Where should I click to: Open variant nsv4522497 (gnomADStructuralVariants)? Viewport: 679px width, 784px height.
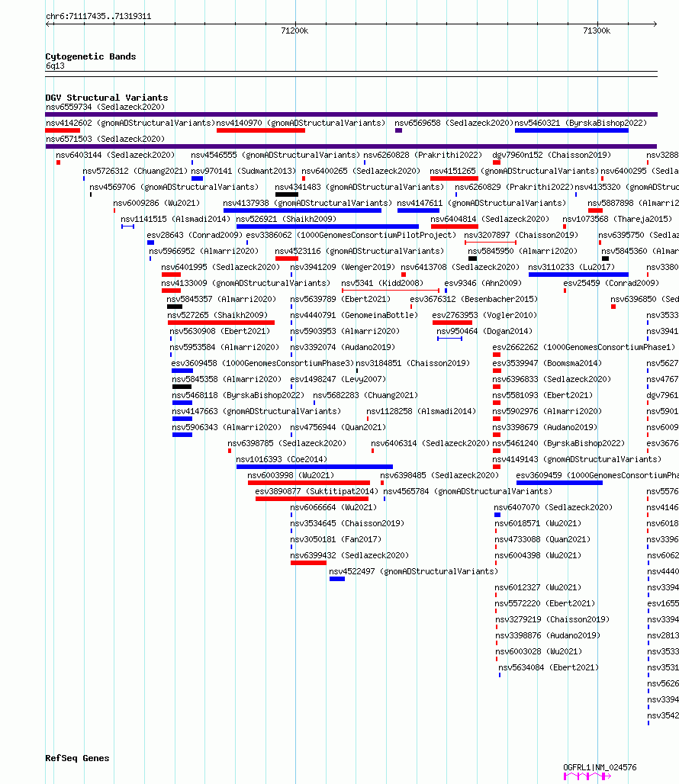pos(414,571)
